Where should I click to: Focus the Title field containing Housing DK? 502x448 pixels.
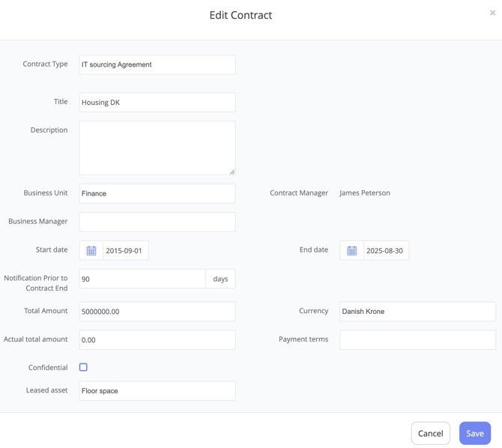click(157, 103)
